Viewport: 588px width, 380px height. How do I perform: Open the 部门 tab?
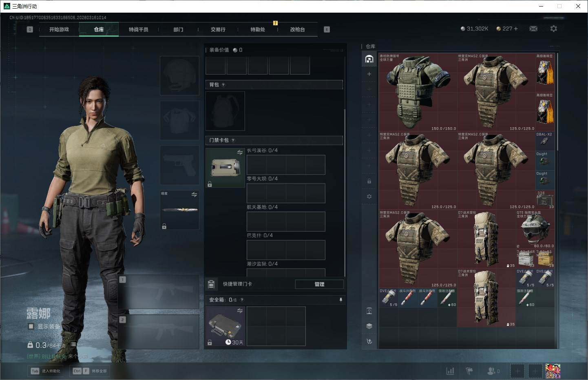coord(178,29)
